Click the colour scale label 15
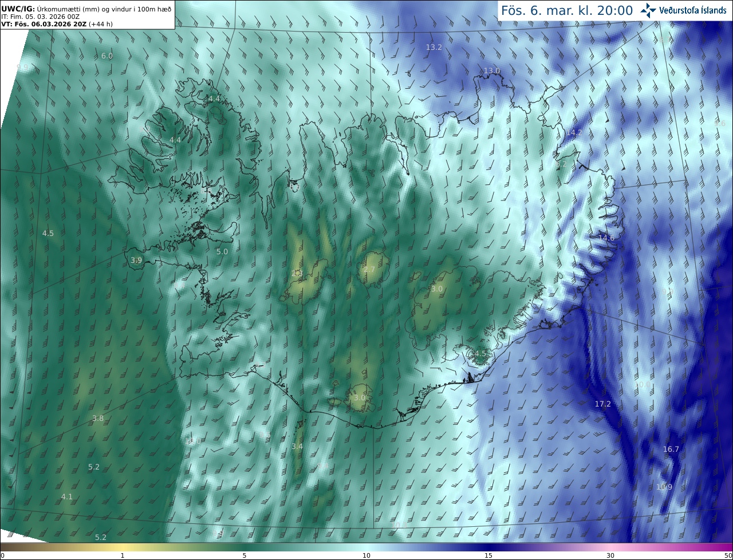Screen dimensions: 733x560 tap(488, 555)
